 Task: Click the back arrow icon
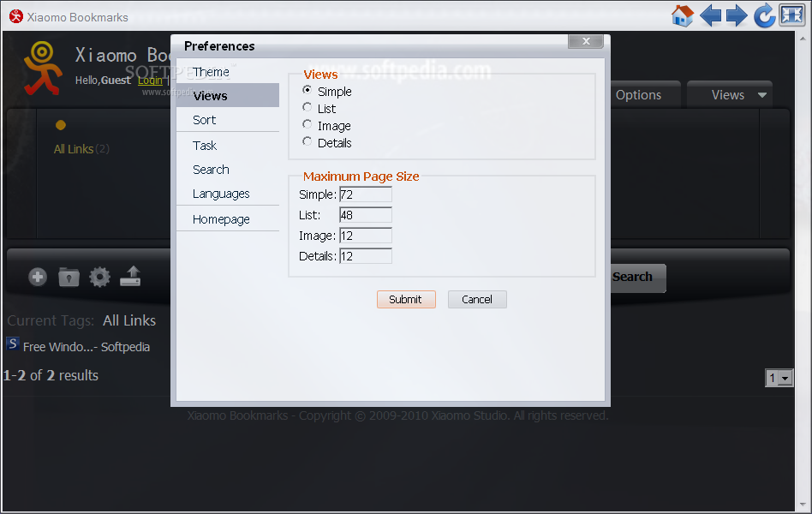(710, 15)
